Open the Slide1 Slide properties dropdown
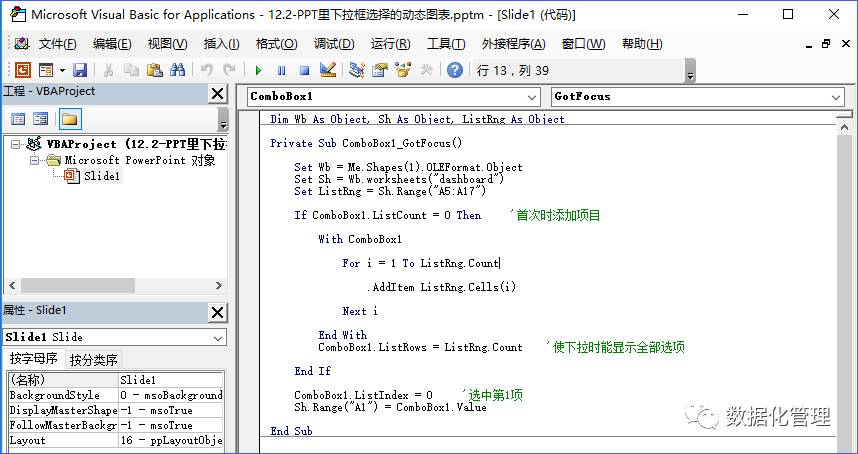858x454 pixels. [218, 337]
